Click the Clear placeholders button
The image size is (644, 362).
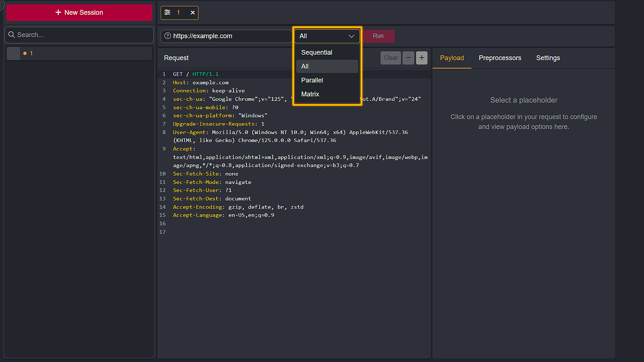[391, 58]
